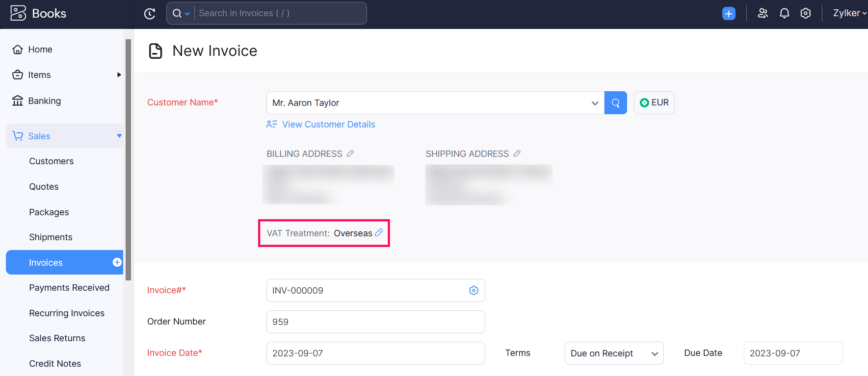The width and height of the screenshot is (868, 376).
Task: Open the notifications bell
Action: [x=784, y=13]
